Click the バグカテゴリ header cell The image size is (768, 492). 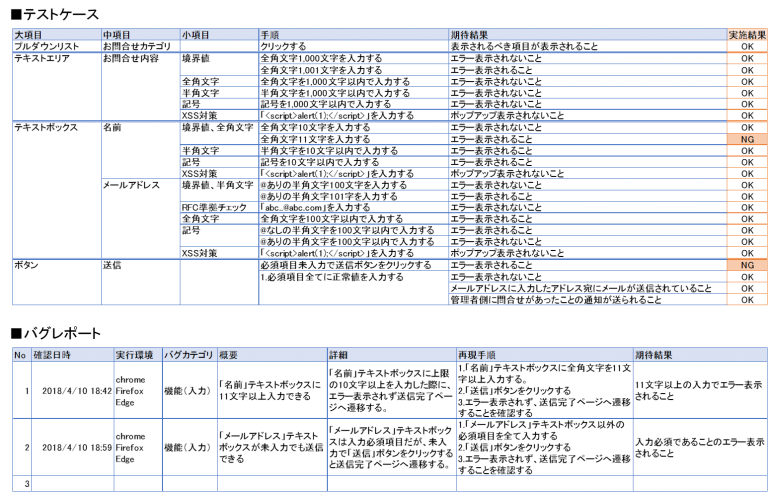[x=190, y=355]
